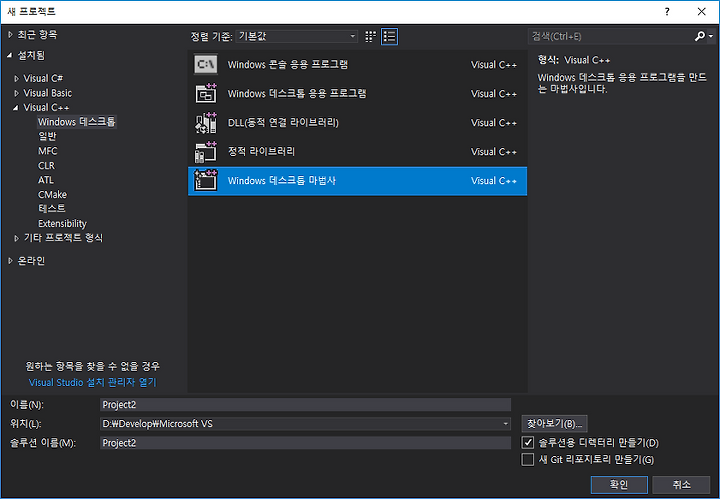Open the help question mark button

667,11
